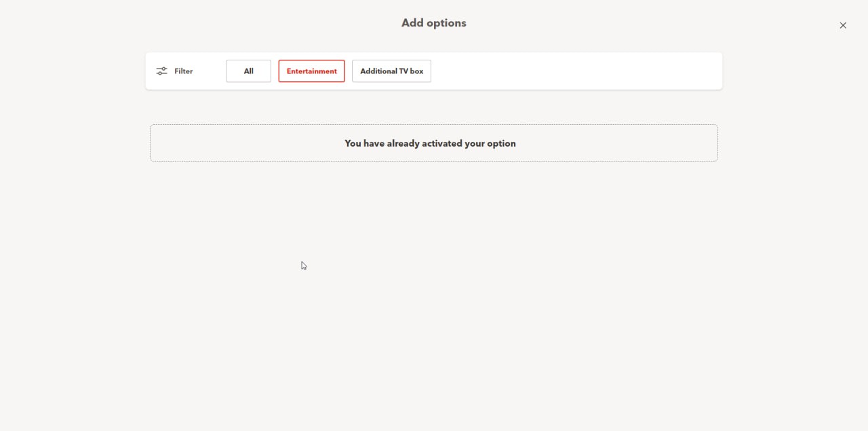Switch to the Entertainment filter

311,71
